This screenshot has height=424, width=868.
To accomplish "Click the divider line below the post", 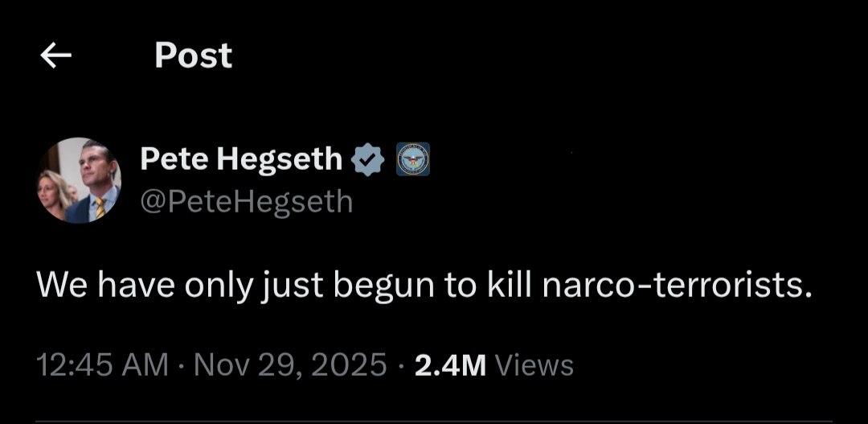I will [x=434, y=421].
